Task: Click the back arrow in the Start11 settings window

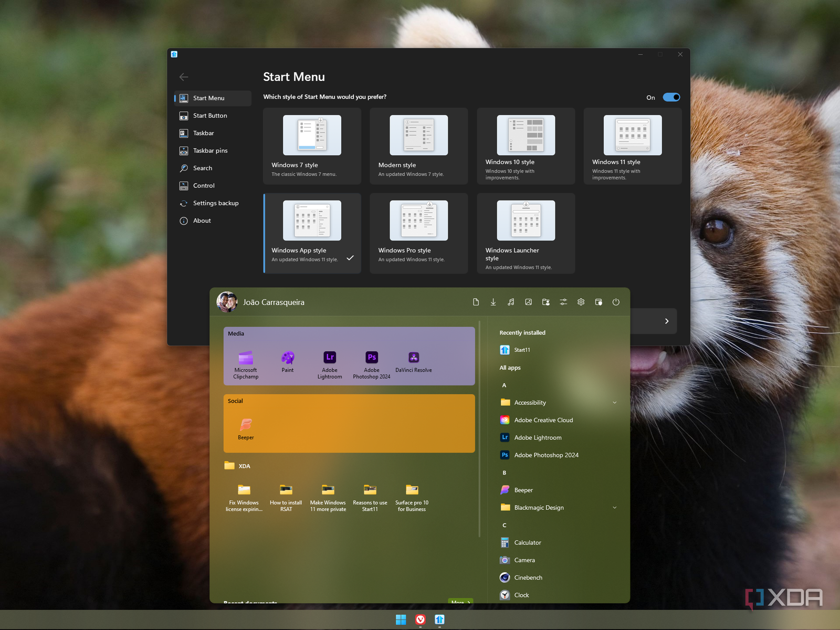Action: pyautogui.click(x=184, y=77)
